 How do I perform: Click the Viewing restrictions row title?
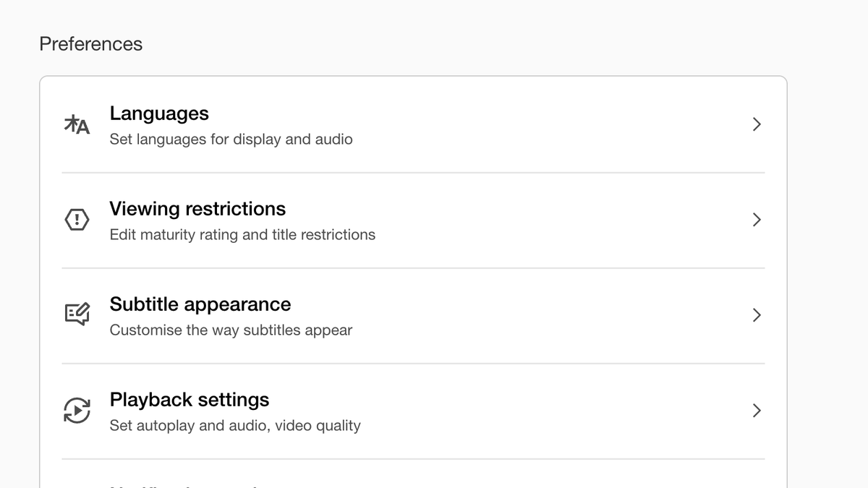point(197,208)
